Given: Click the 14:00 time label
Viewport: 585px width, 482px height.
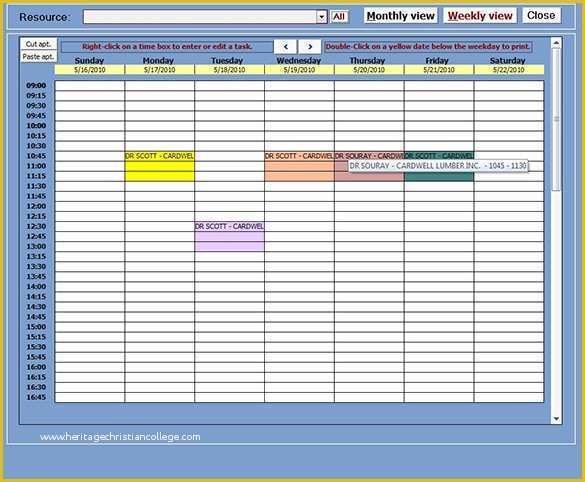Looking at the screenshot, I should [36, 287].
